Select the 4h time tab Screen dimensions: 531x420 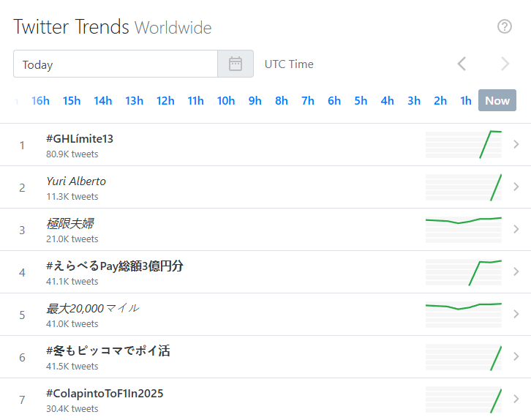point(387,100)
